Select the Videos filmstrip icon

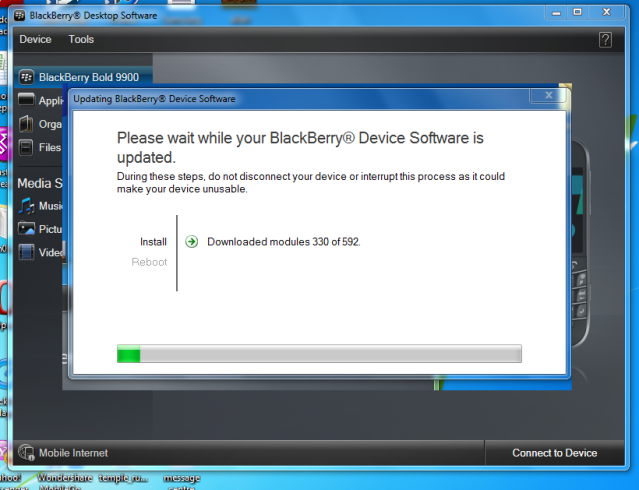coord(27,252)
